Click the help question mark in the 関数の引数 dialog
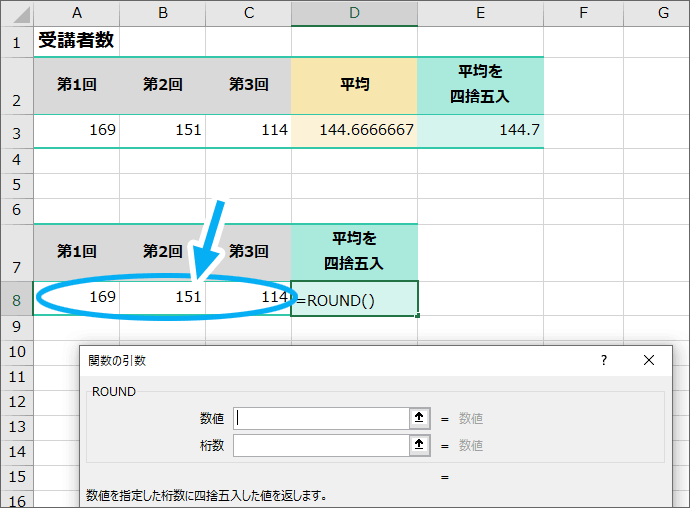The height and width of the screenshot is (508, 690). click(604, 360)
